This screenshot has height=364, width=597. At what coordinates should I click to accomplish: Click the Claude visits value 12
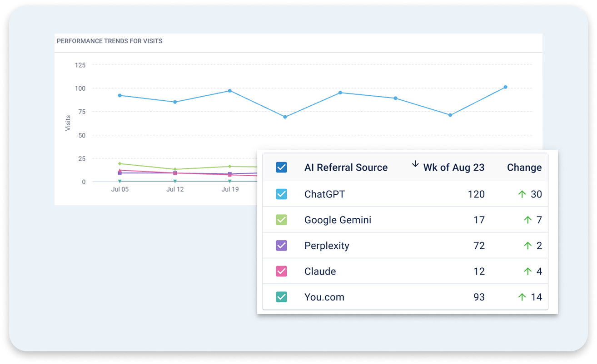click(479, 271)
